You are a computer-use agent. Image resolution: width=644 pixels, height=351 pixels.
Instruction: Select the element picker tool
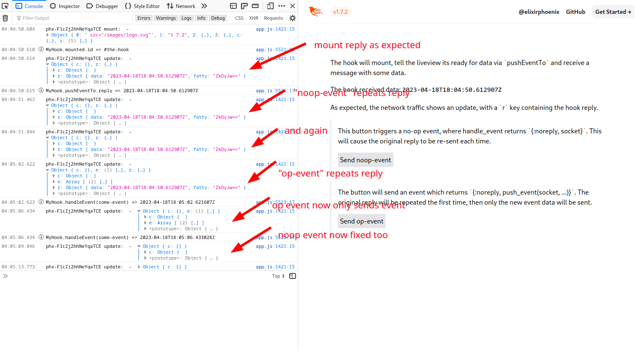point(5,6)
